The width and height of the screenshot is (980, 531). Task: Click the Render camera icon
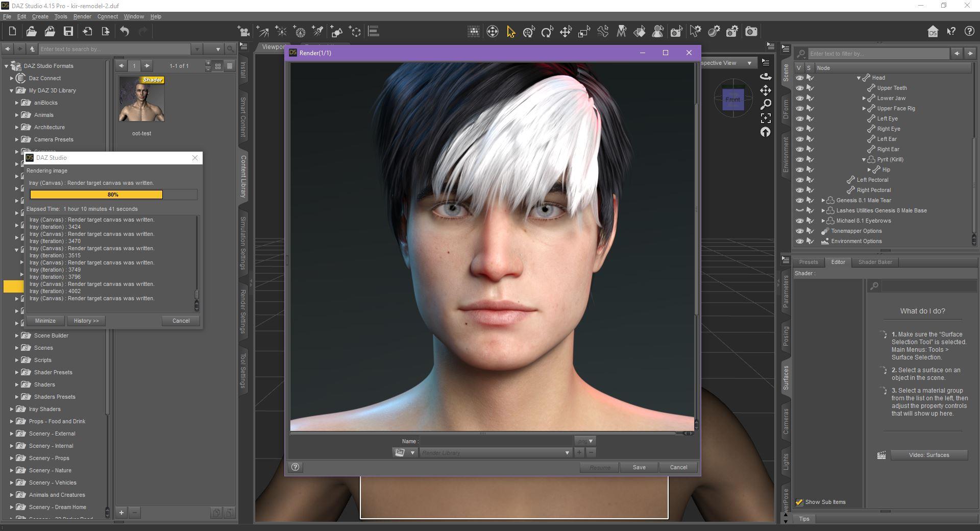(751, 32)
